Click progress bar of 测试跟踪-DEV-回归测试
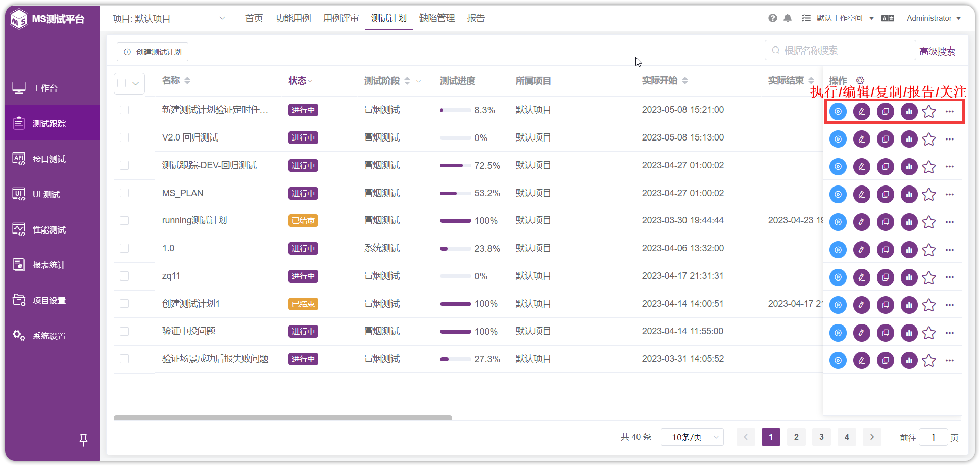This screenshot has width=980, height=466. tap(455, 165)
